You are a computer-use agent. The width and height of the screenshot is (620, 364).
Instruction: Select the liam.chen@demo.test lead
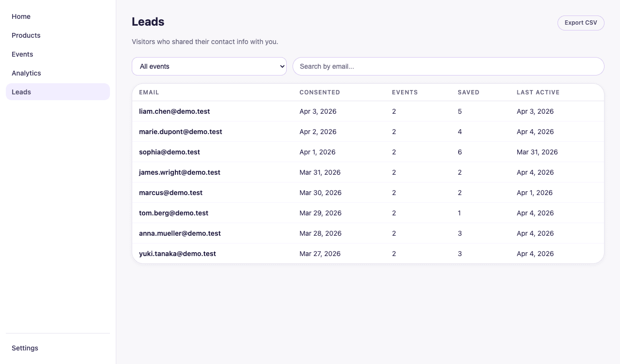(174, 111)
